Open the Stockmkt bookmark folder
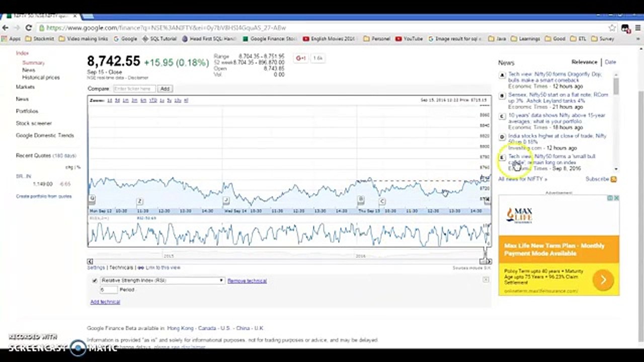Viewport: 644px width, 362px height. tap(40, 39)
